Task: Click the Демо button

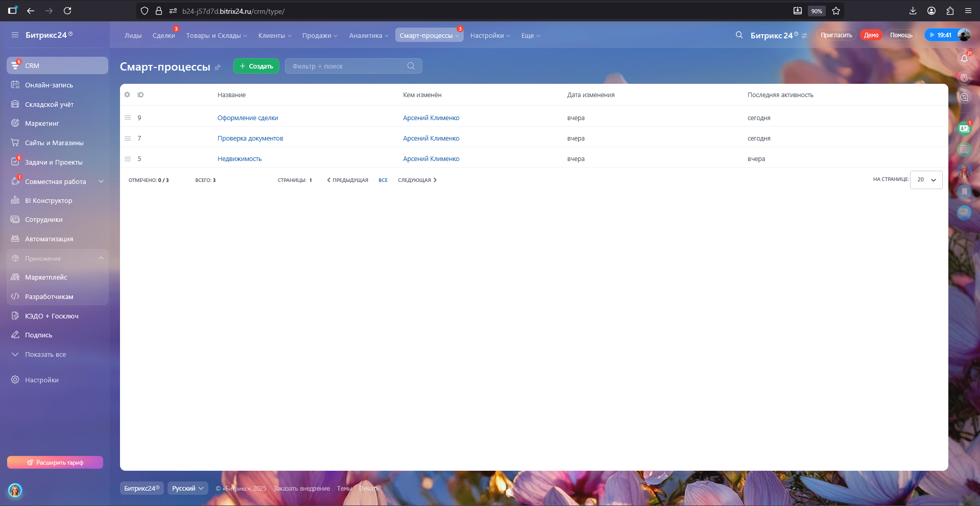Action: [x=871, y=35]
